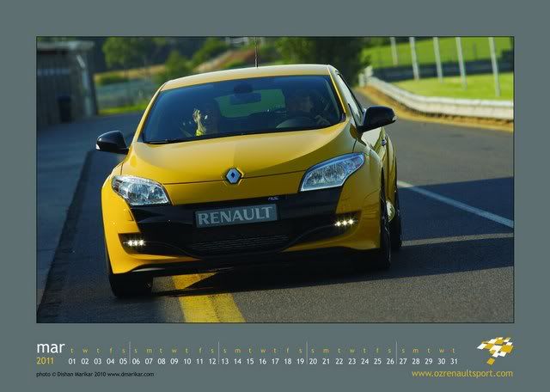Select the 'mar' month label
Screen dimensions: 550x392
(x=51, y=348)
